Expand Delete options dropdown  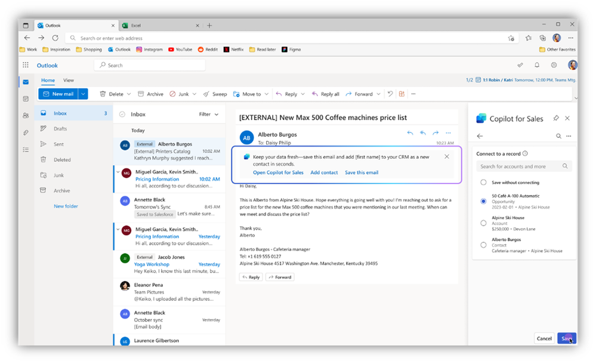[x=129, y=94]
